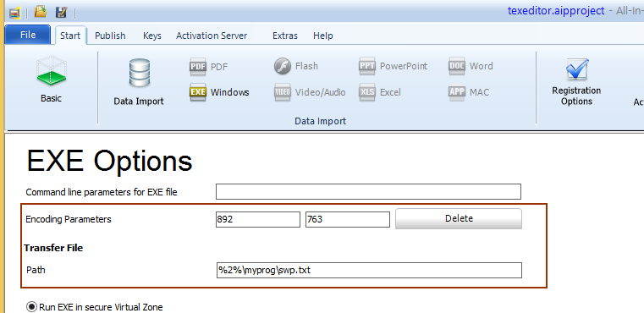This screenshot has width=644, height=313.
Task: Open the Help tab
Action: tap(322, 36)
